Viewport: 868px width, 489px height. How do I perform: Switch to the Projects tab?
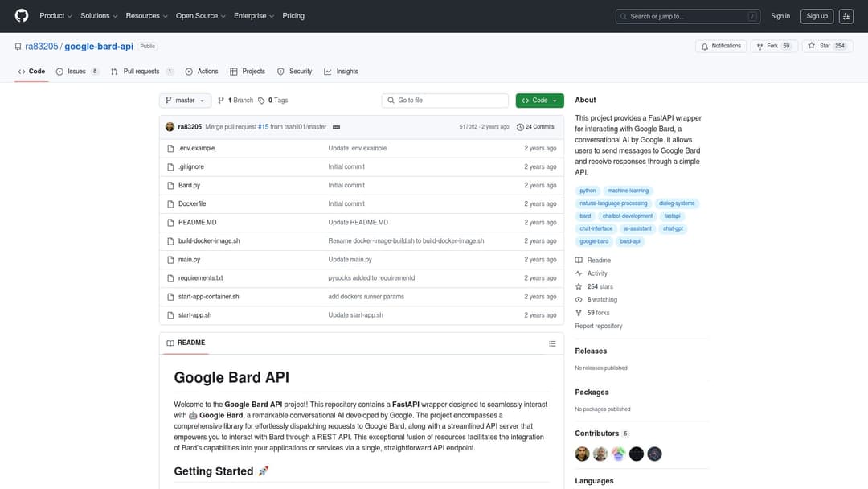(248, 72)
